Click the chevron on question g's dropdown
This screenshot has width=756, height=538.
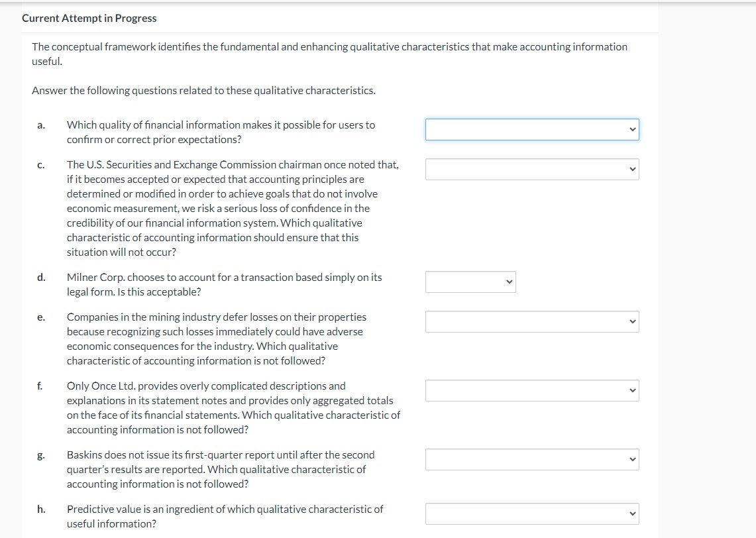point(632,459)
